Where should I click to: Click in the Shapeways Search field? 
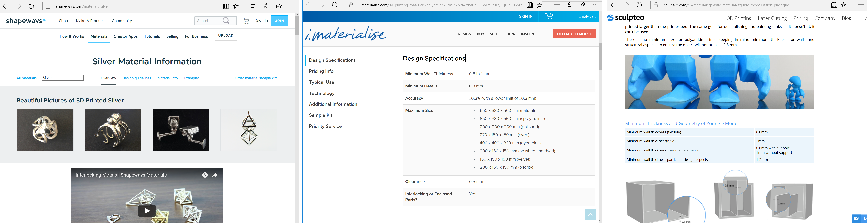(208, 21)
